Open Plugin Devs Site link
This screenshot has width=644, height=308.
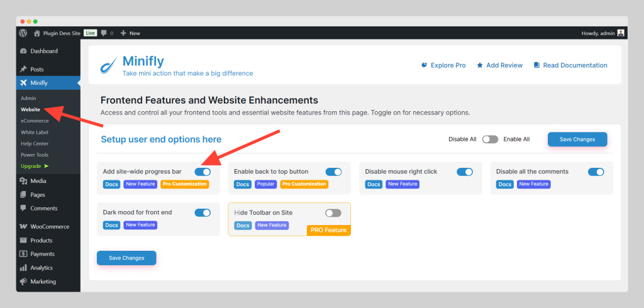point(62,33)
